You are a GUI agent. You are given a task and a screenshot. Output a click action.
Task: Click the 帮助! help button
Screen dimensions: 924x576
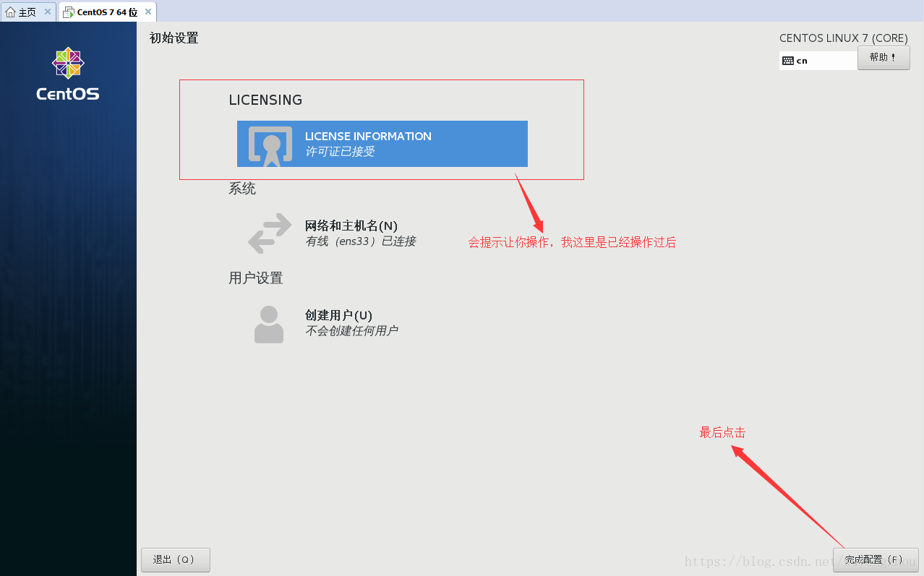pos(884,58)
